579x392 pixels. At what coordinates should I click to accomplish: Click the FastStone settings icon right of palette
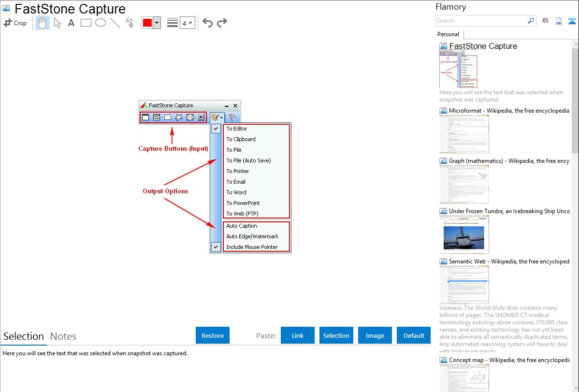coord(232,117)
